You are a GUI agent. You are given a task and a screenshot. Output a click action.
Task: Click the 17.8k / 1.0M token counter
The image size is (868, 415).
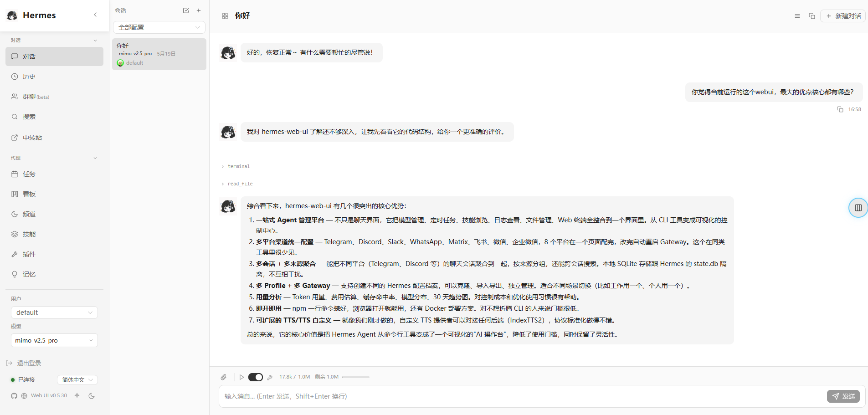(295, 377)
